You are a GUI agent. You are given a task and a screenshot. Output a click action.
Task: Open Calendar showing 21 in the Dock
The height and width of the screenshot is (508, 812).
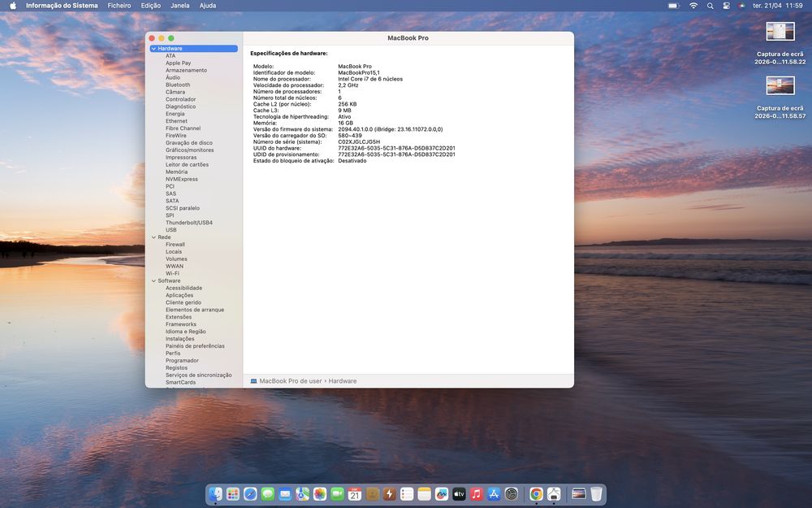point(355,494)
